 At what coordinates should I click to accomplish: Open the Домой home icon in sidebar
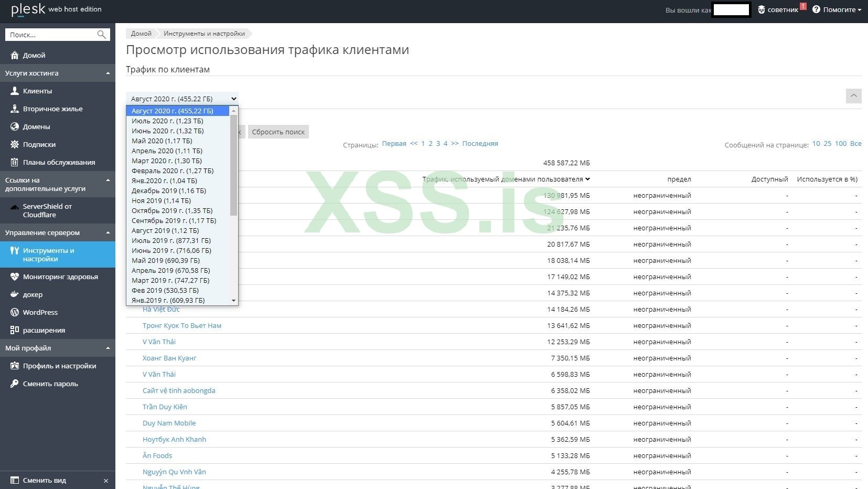pyautogui.click(x=14, y=55)
